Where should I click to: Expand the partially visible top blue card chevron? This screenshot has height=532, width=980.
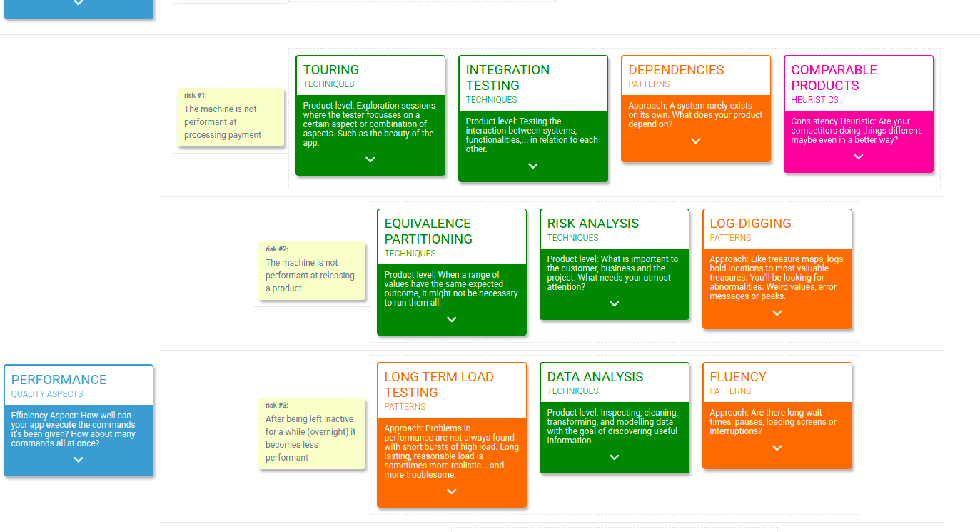point(79,3)
